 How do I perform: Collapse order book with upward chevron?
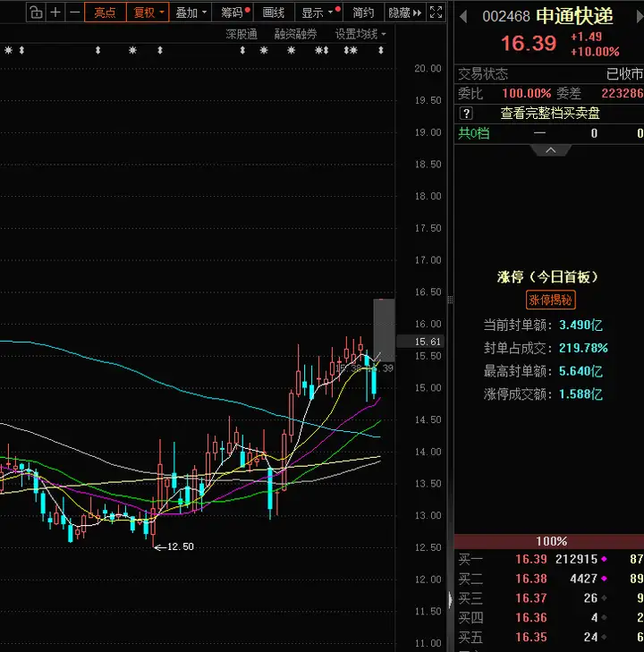point(550,150)
